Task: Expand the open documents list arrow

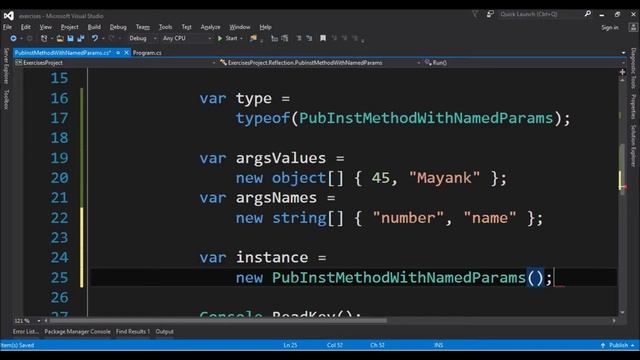Action: coord(623,53)
